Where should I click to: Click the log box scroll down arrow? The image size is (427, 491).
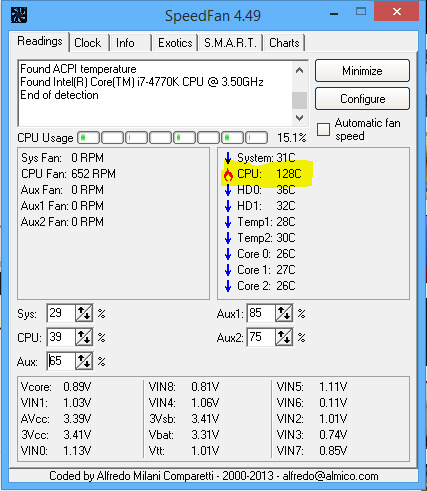pyautogui.click(x=299, y=118)
